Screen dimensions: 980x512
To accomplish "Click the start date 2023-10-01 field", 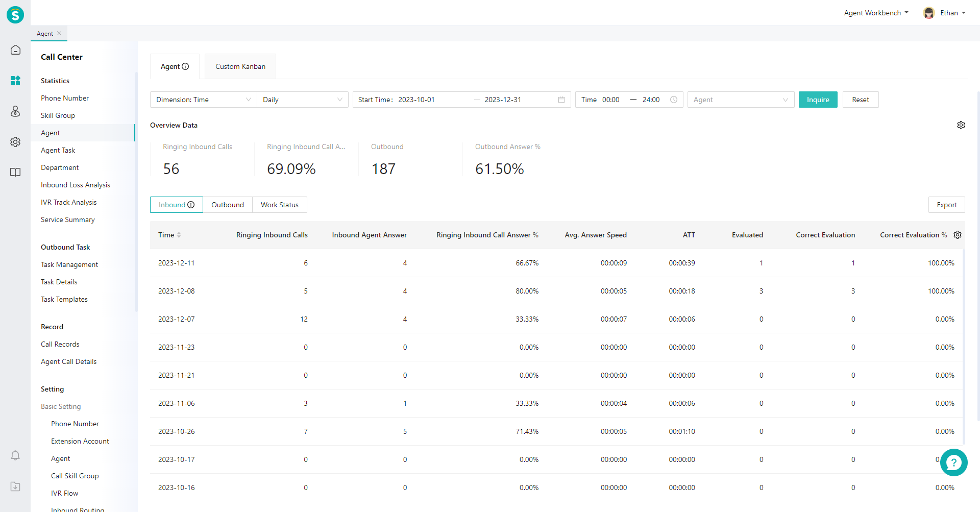I will [416, 100].
